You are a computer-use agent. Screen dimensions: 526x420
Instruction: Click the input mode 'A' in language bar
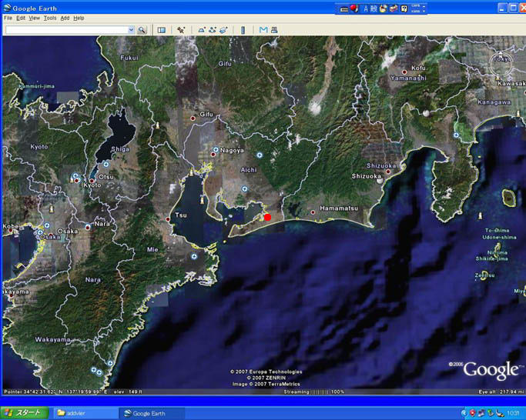click(366, 8)
